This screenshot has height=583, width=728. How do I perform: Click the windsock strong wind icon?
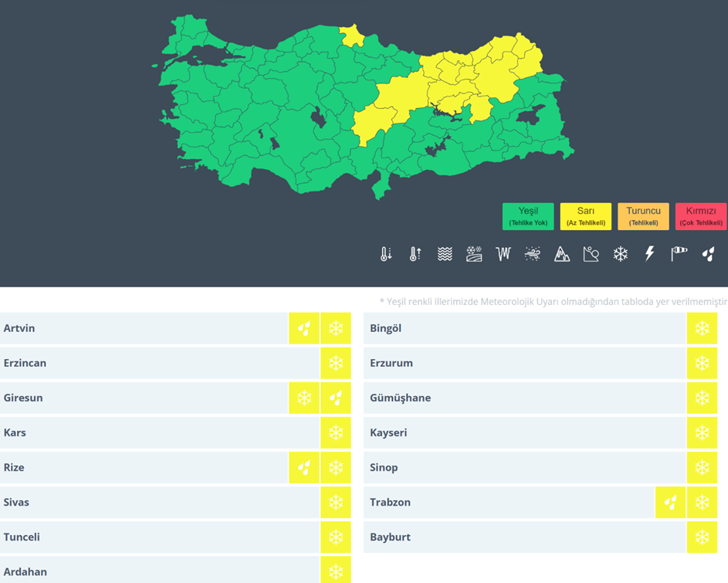click(679, 254)
